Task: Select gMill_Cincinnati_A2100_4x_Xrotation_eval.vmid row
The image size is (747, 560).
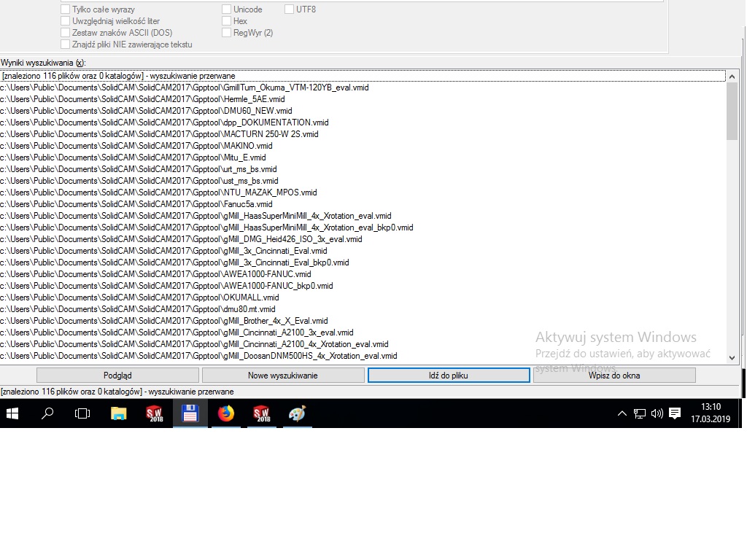Action: (363, 344)
